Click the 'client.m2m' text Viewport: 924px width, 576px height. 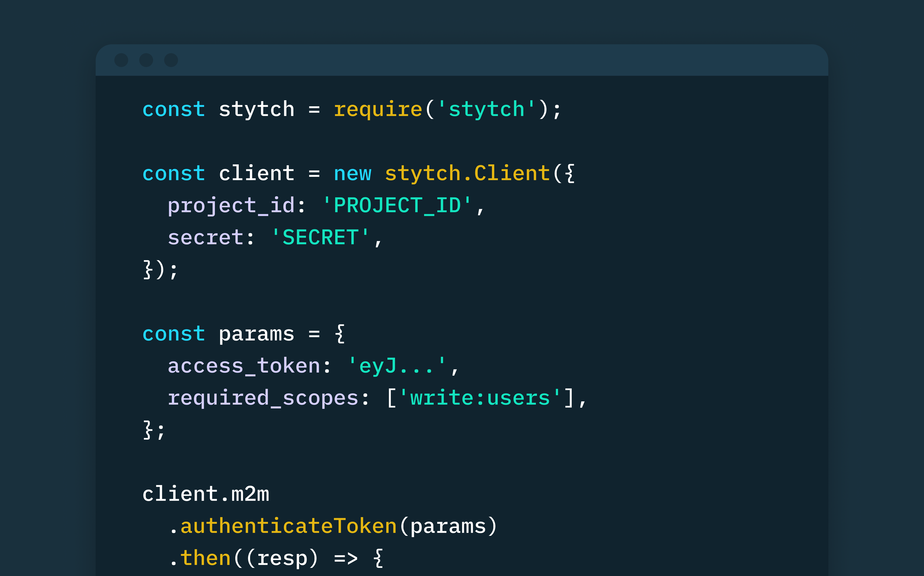205,494
